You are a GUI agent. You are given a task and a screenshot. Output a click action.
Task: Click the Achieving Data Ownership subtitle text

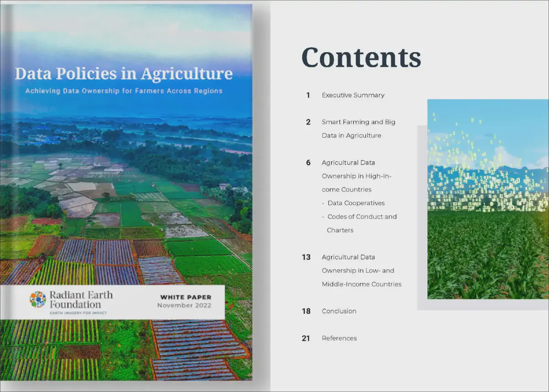click(124, 91)
